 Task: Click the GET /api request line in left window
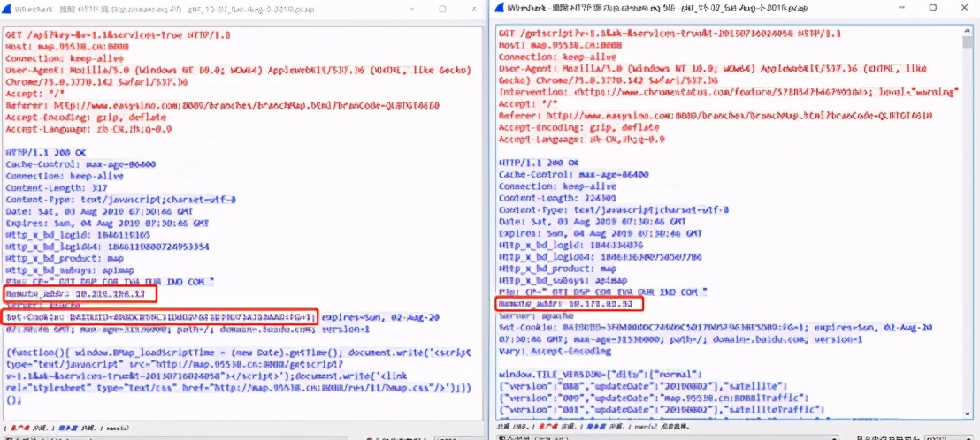pyautogui.click(x=119, y=35)
